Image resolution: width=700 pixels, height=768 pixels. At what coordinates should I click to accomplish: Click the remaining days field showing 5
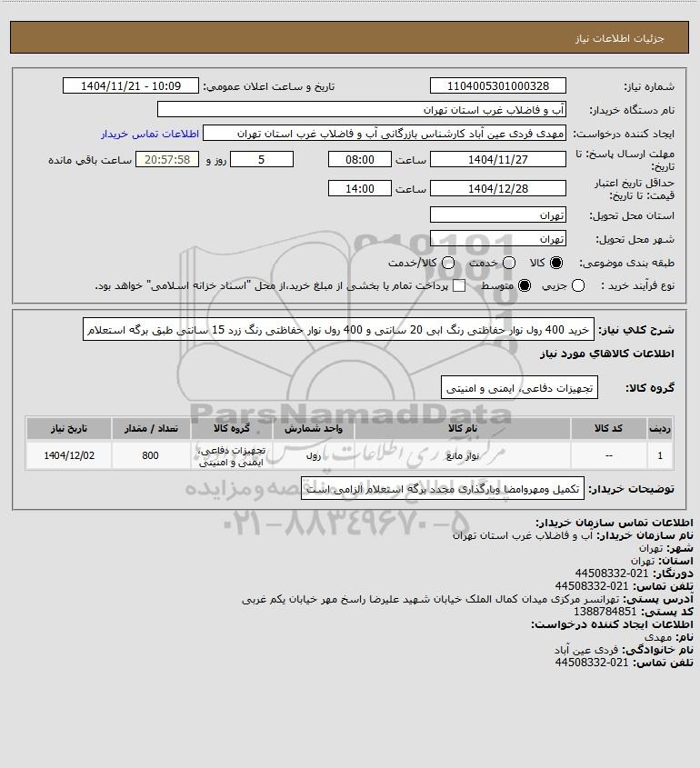click(262, 159)
